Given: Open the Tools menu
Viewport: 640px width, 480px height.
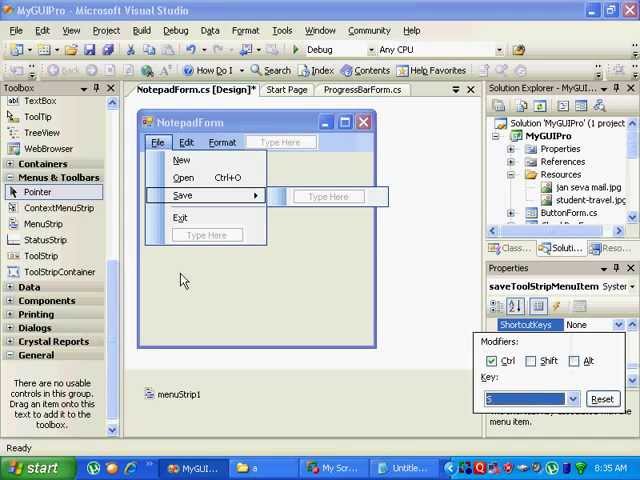Looking at the screenshot, I should 282,31.
